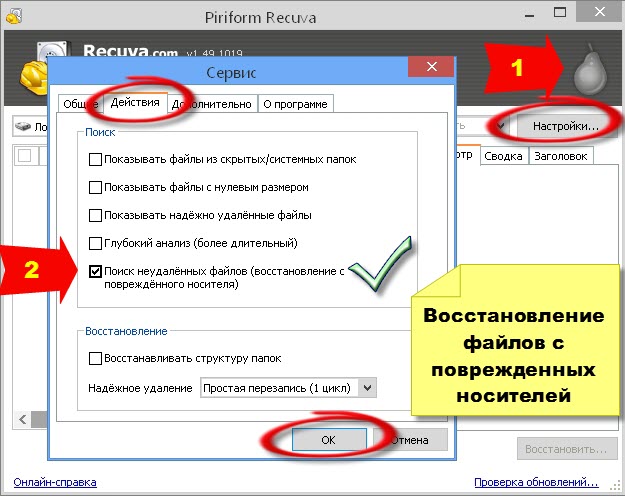The height and width of the screenshot is (496, 625).
Task: Open the drive selection dropdown in Recuva
Action: pos(31,127)
